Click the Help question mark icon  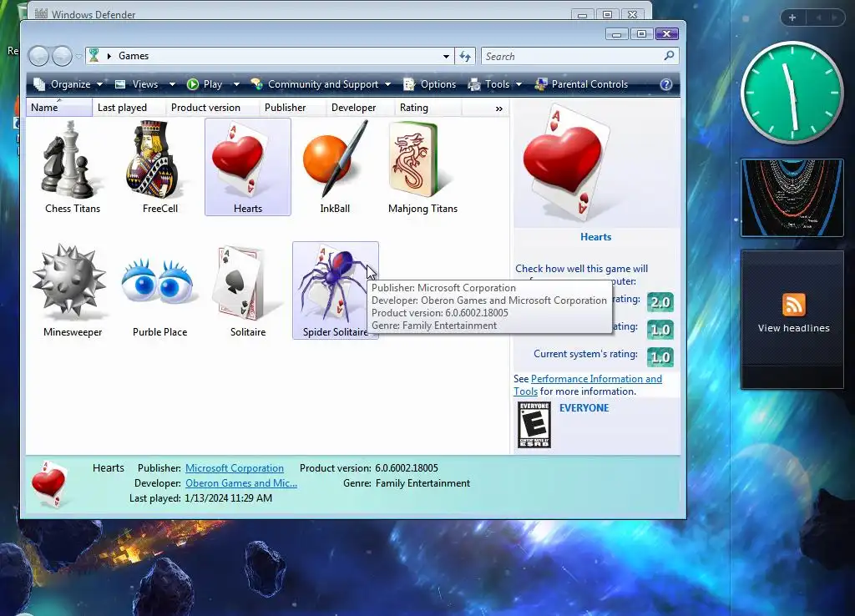[665, 84]
